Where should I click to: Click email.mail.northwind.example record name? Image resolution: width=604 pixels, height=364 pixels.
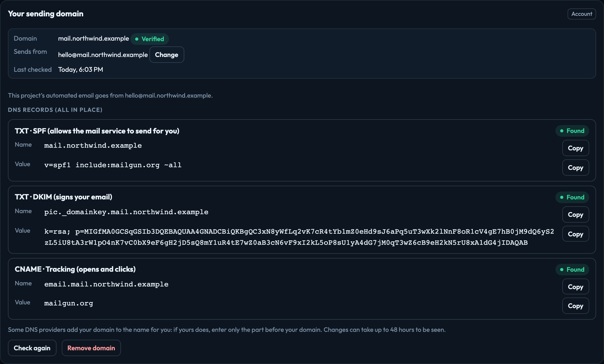point(106,284)
